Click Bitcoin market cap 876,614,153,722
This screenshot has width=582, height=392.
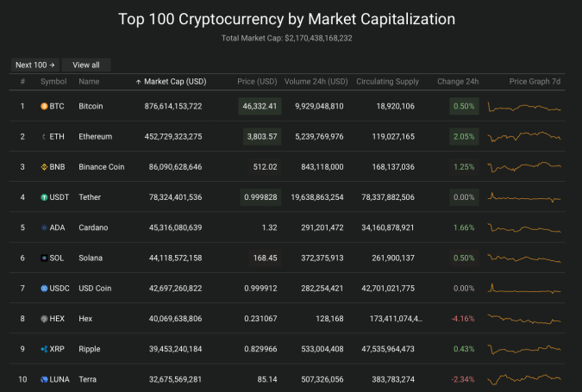click(173, 107)
